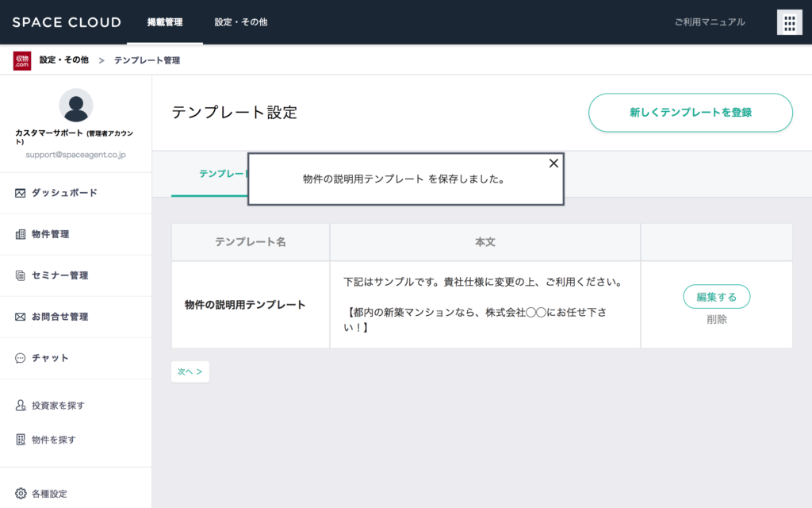
Task: Click the property management building icon
Action: [x=21, y=234]
